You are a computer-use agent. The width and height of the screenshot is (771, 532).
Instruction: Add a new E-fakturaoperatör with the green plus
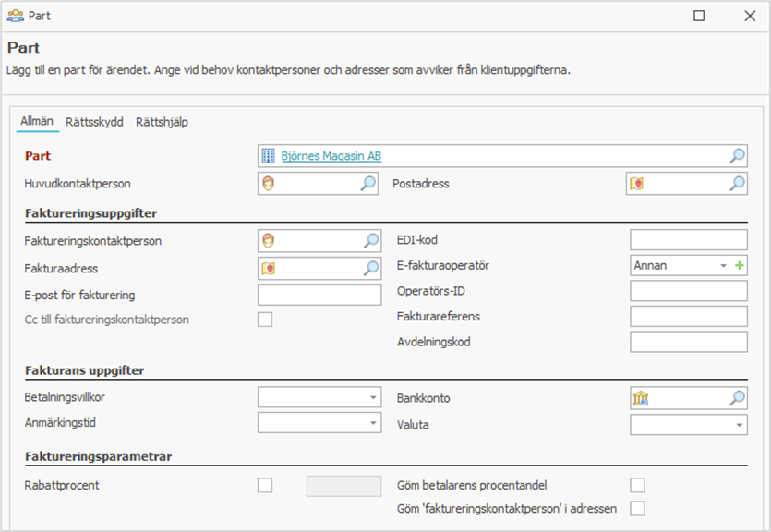click(x=739, y=265)
